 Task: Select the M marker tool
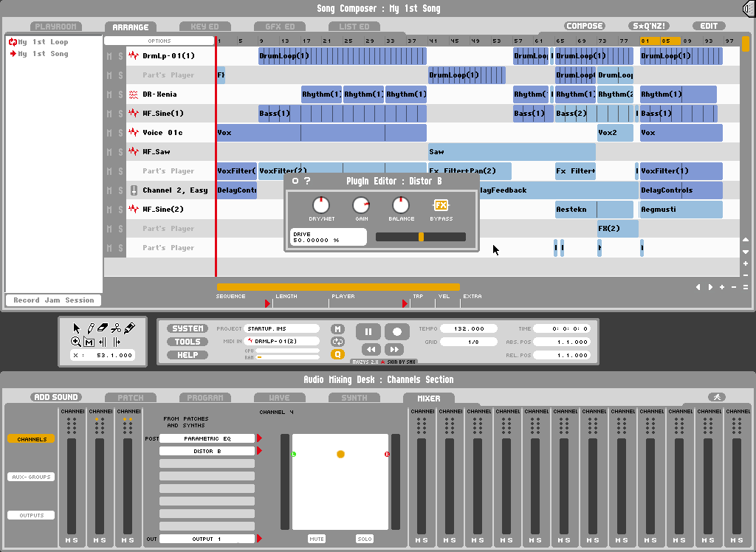pyautogui.click(x=89, y=342)
